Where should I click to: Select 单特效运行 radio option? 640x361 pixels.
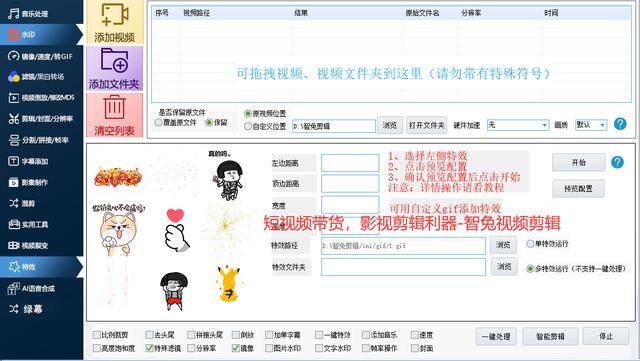(530, 244)
